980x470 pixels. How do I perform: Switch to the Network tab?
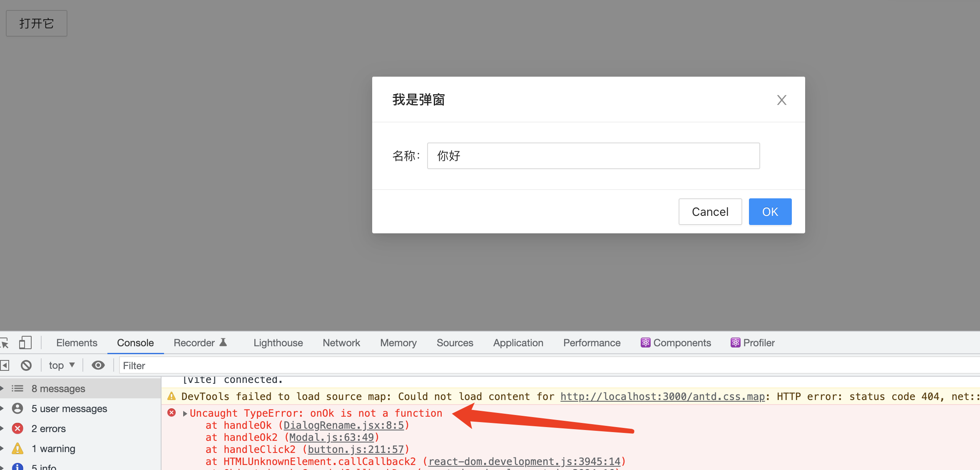point(341,343)
